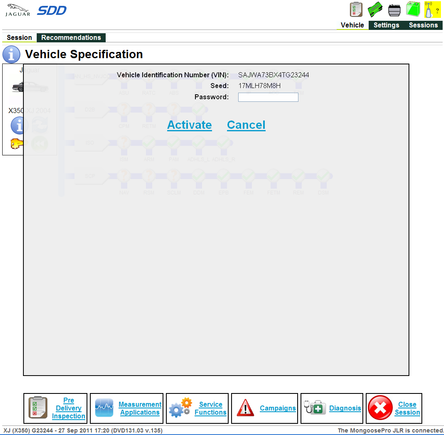
Task: Click the blue SDD logo
Action: [52, 10]
